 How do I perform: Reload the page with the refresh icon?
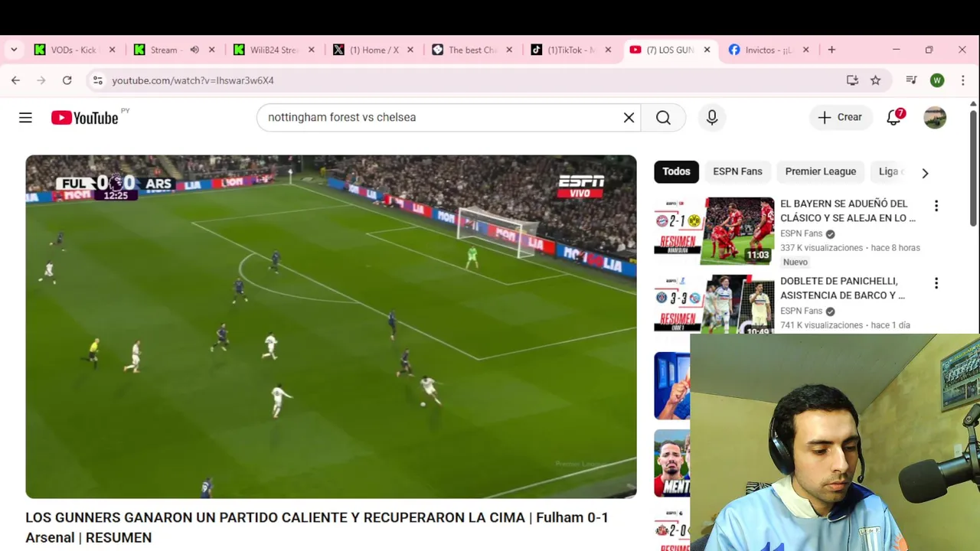67,80
